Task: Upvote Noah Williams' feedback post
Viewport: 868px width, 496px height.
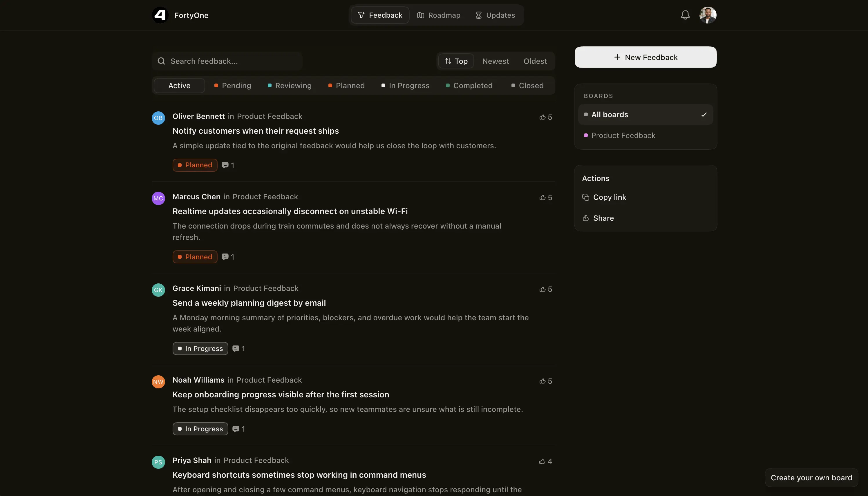Action: tap(546, 381)
